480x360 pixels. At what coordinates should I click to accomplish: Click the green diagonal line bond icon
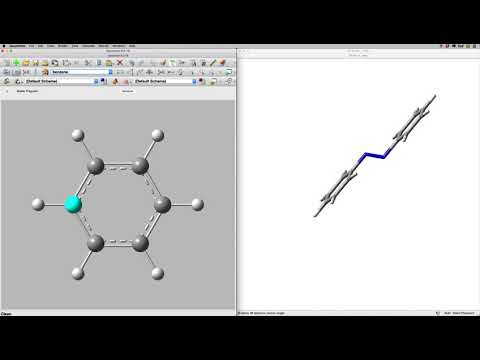[213, 63]
